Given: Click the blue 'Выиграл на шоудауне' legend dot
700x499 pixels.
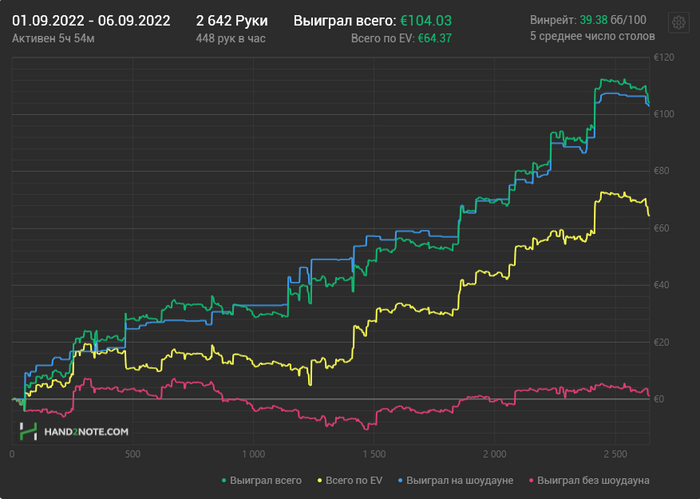Looking at the screenshot, I should pyautogui.click(x=400, y=481).
